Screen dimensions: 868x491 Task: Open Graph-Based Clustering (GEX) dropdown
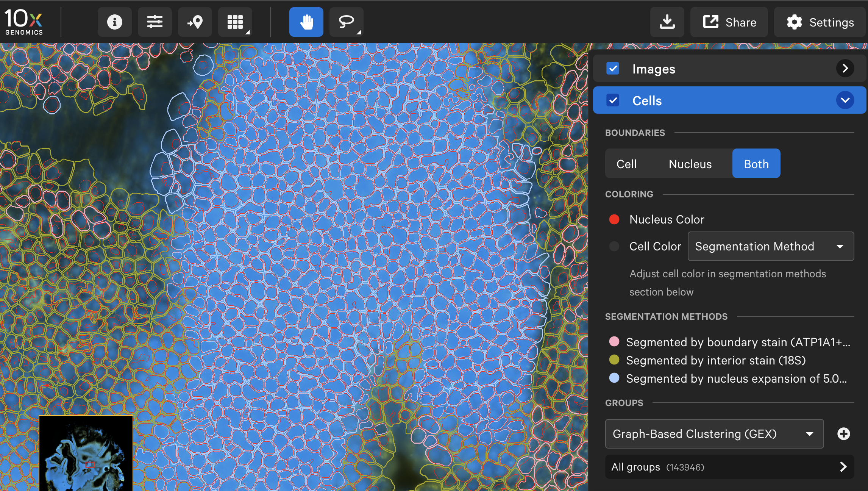[714, 434]
